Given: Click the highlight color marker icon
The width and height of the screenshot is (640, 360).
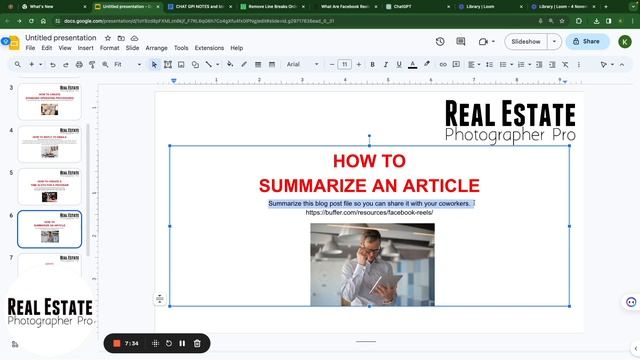Looking at the screenshot, I should pos(427,64).
